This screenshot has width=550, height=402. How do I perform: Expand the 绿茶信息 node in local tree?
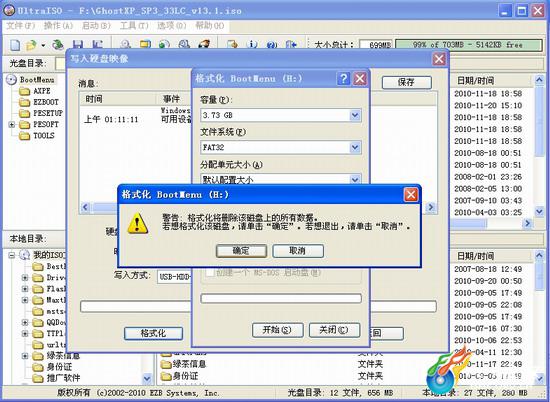pos(25,356)
